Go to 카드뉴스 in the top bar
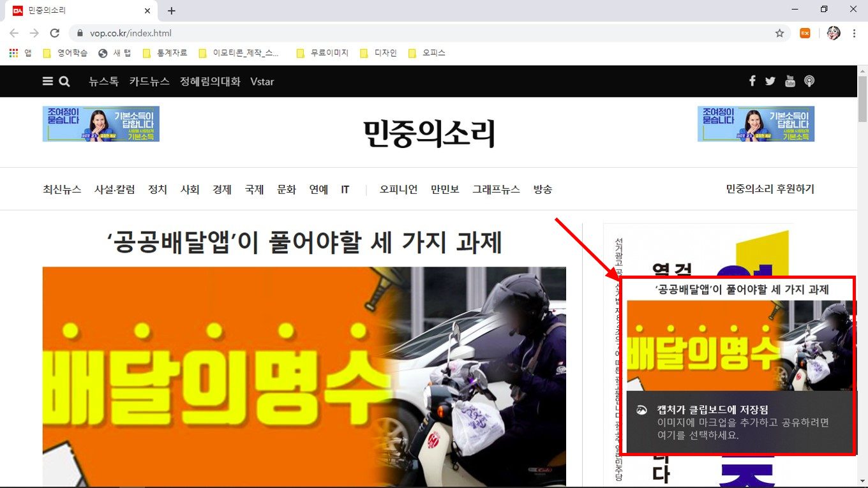This screenshot has height=488, width=868. [149, 81]
